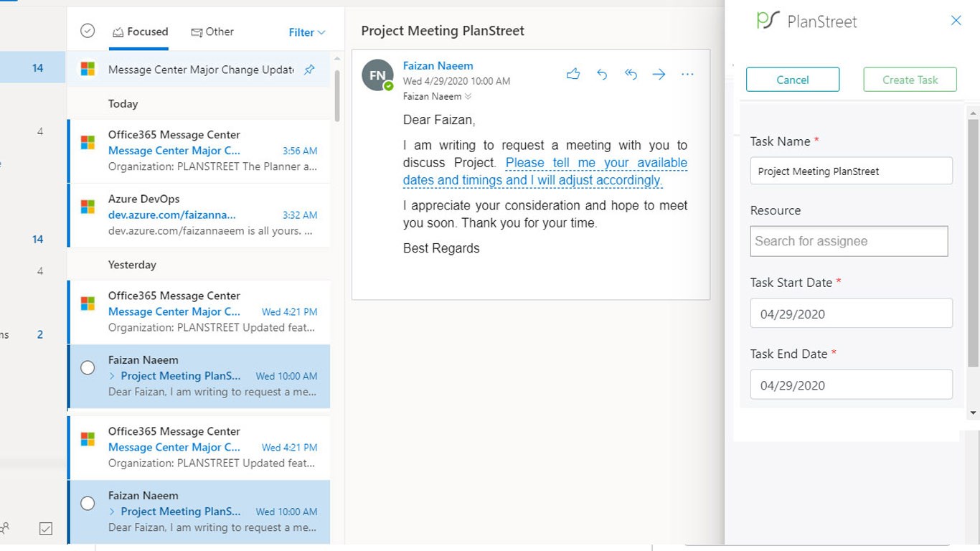Open pinned Message Center Major Change Update
The width and height of the screenshot is (980, 551).
click(x=199, y=70)
